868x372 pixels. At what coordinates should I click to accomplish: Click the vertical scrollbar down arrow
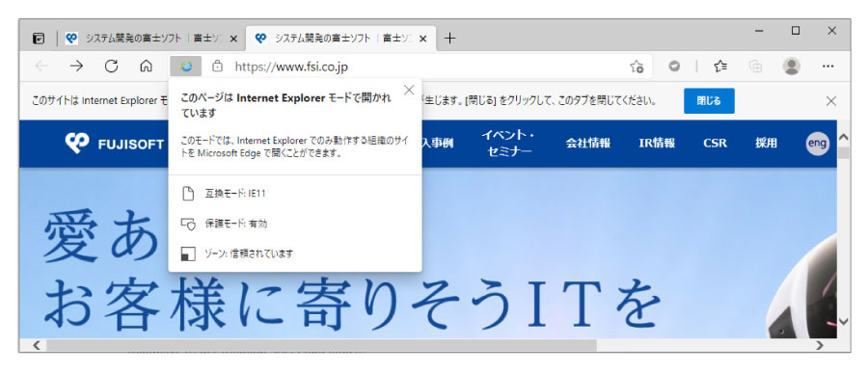click(x=843, y=321)
